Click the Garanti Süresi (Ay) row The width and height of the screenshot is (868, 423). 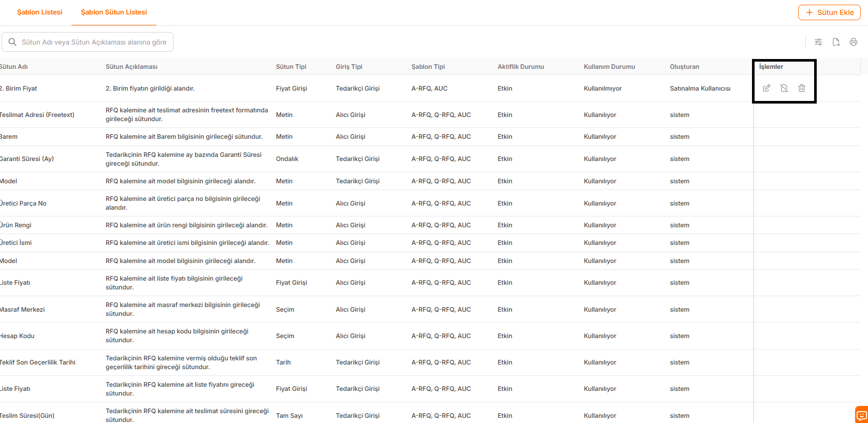click(27, 159)
